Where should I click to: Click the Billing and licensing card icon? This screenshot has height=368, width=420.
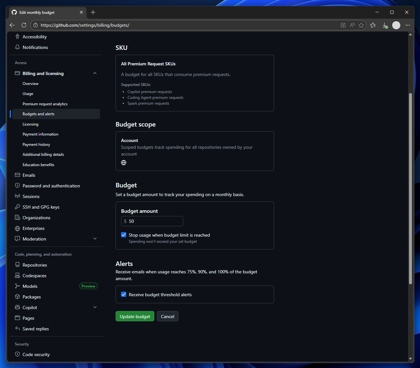17,73
